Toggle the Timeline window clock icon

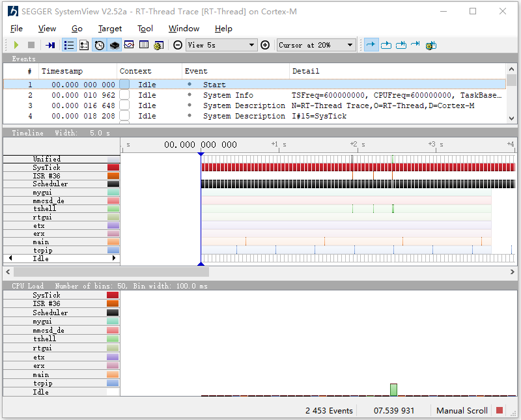[x=99, y=45]
